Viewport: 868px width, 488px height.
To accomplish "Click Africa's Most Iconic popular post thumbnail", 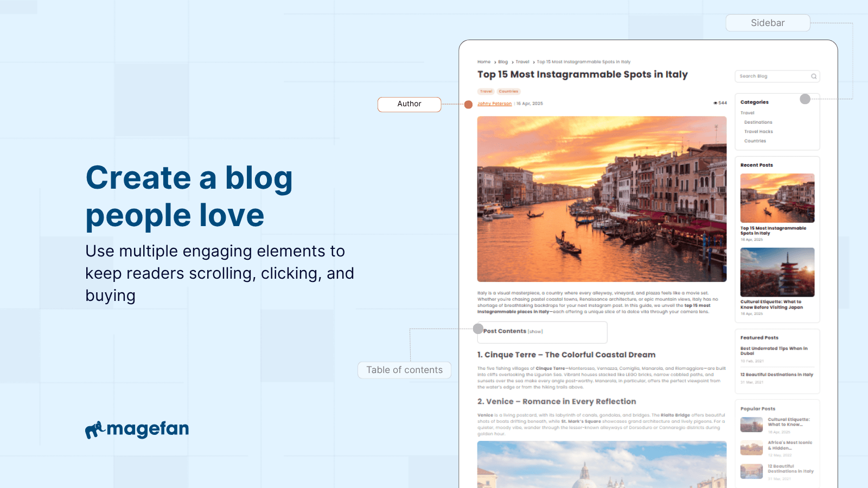I will (751, 448).
